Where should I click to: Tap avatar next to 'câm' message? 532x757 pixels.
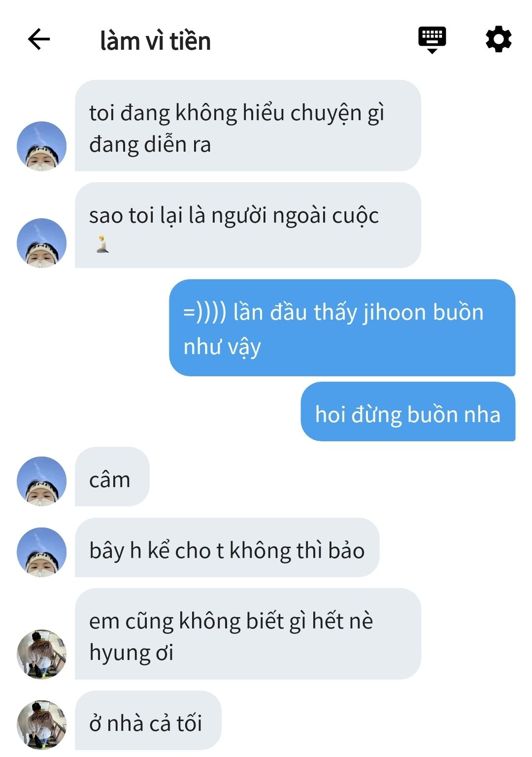click(x=41, y=481)
